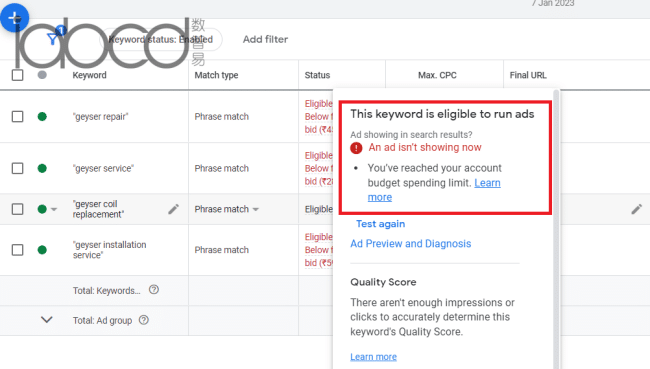Sort by Max. CPC column header
650x369 pixels.
(437, 75)
